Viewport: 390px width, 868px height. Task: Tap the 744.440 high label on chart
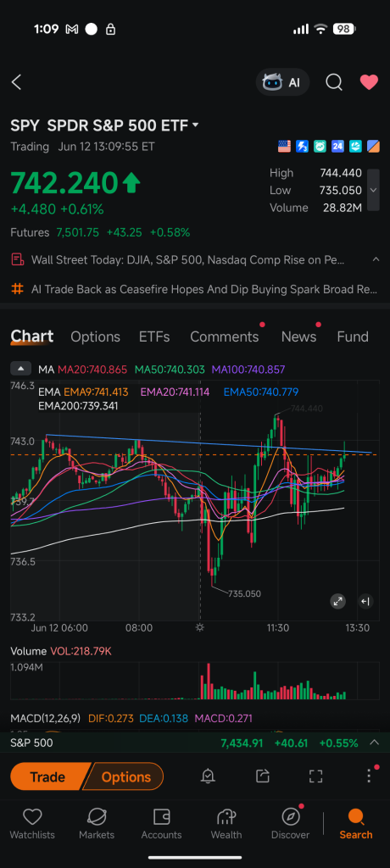click(307, 409)
